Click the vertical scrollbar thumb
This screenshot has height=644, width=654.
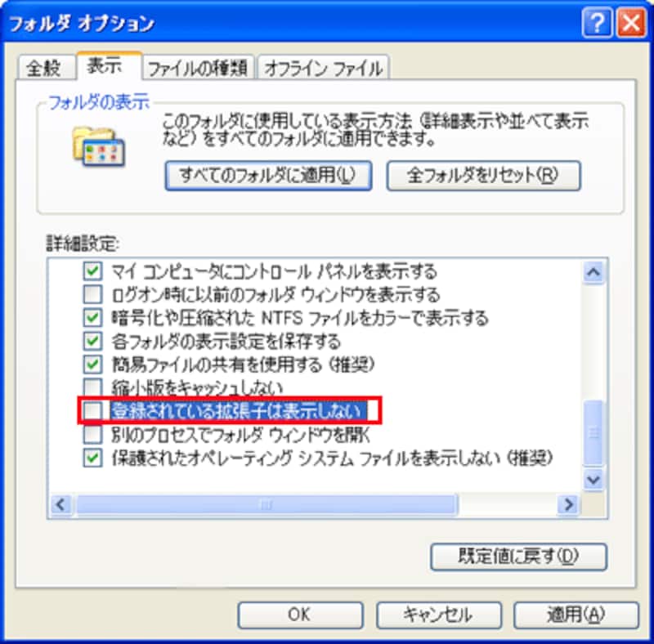(594, 432)
